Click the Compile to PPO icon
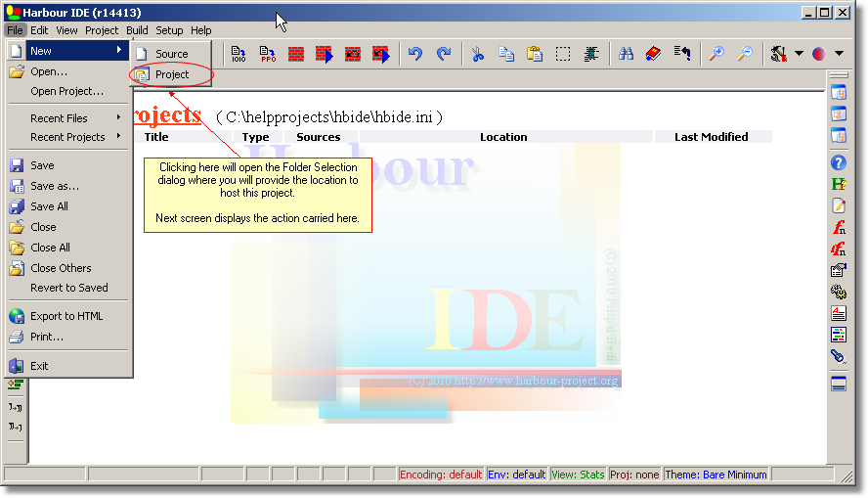The height and width of the screenshot is (498, 868). 267,54
